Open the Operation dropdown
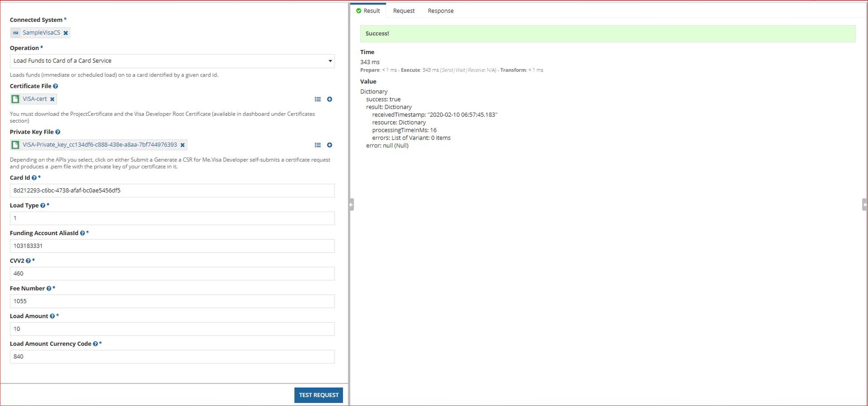 (x=172, y=61)
